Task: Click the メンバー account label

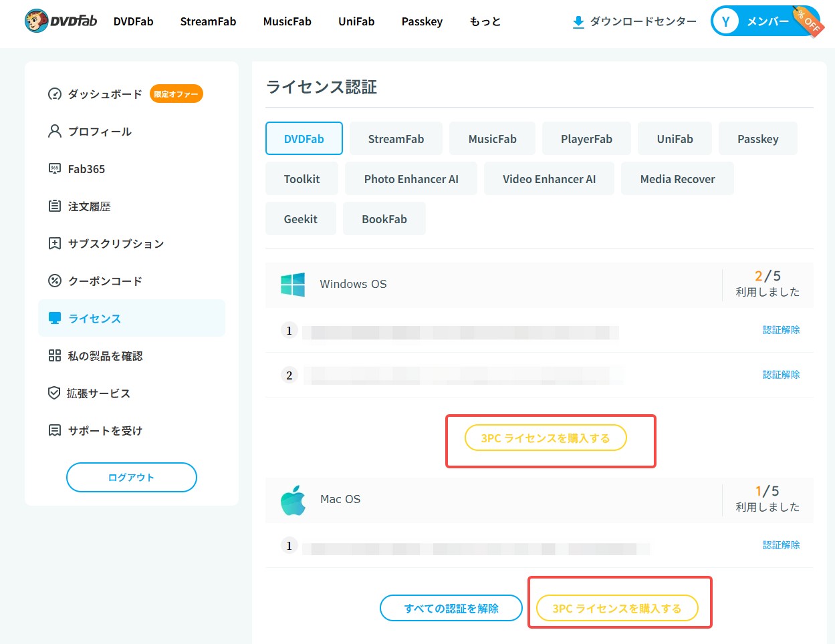Action: pyautogui.click(x=768, y=21)
